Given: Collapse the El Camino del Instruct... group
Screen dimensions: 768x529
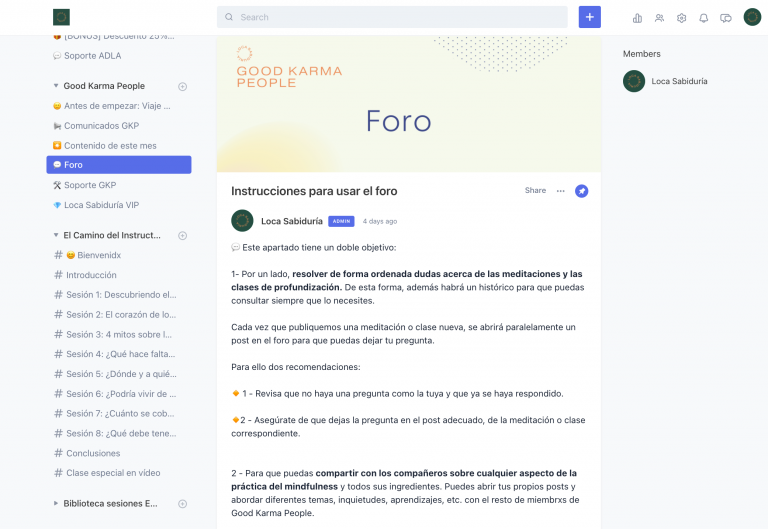Looking at the screenshot, I should tap(56, 235).
